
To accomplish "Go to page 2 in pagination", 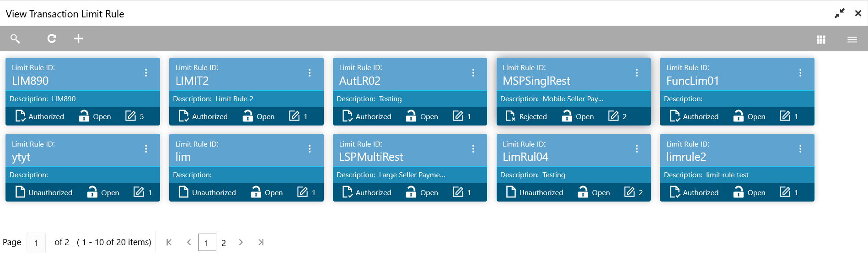I will (x=224, y=243).
